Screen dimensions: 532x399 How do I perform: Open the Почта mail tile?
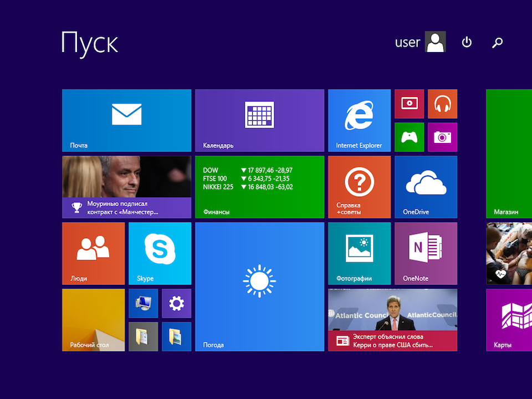pos(126,120)
